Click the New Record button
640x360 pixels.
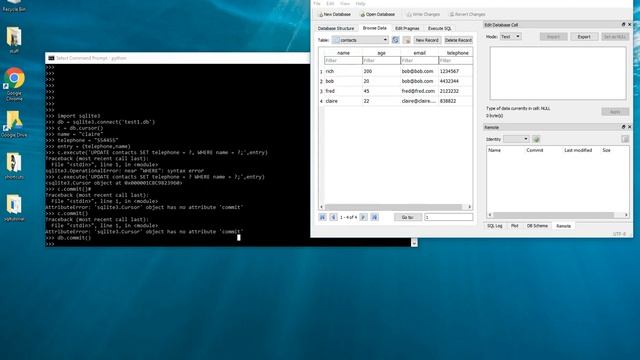click(x=427, y=40)
